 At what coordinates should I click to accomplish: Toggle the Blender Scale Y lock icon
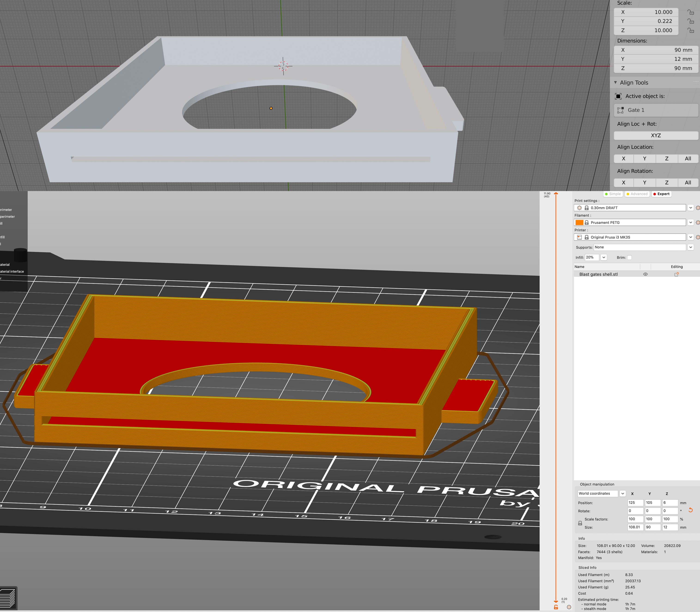pyautogui.click(x=691, y=21)
